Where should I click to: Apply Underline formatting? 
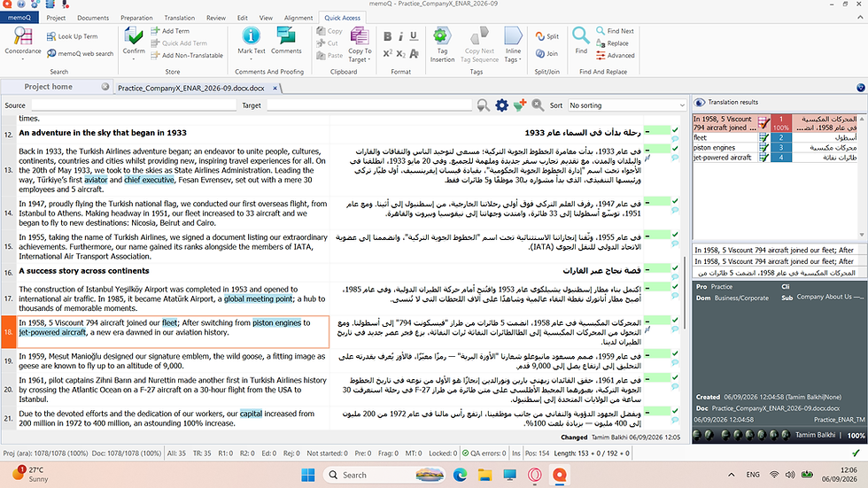pos(414,36)
